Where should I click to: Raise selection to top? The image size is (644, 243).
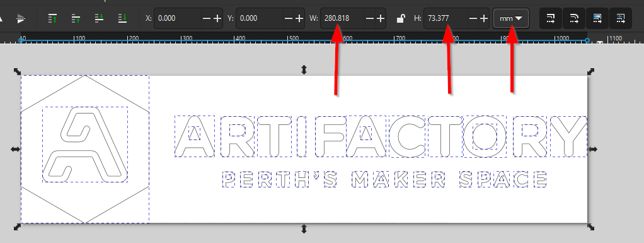[x=52, y=18]
